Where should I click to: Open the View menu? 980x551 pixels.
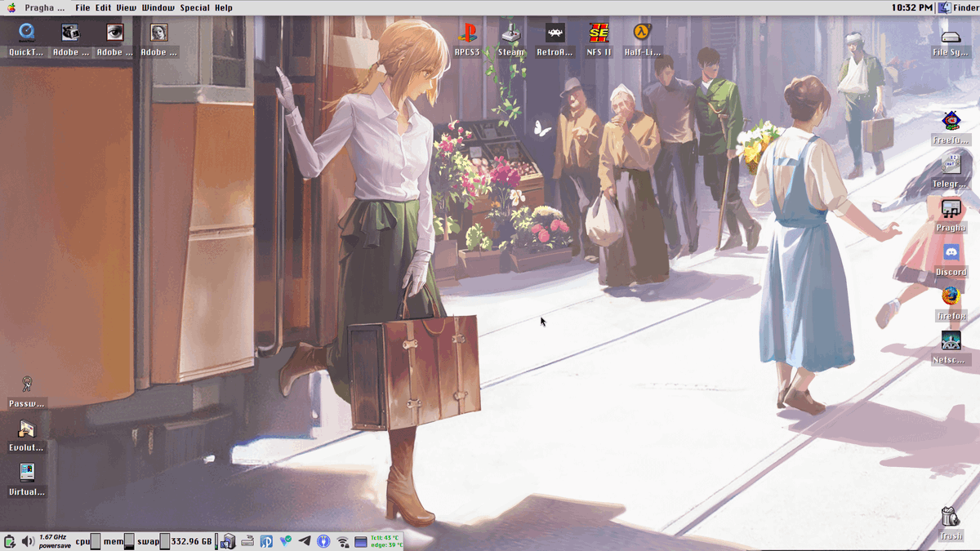126,7
